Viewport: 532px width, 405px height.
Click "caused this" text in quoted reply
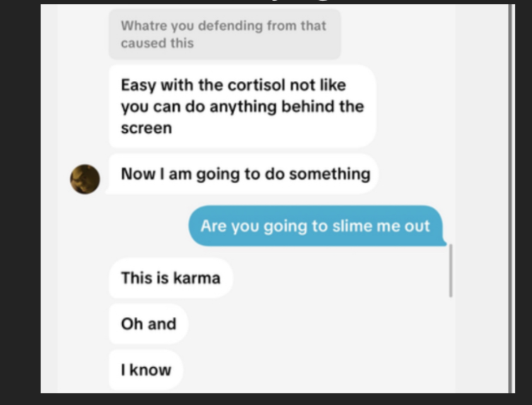click(x=157, y=43)
